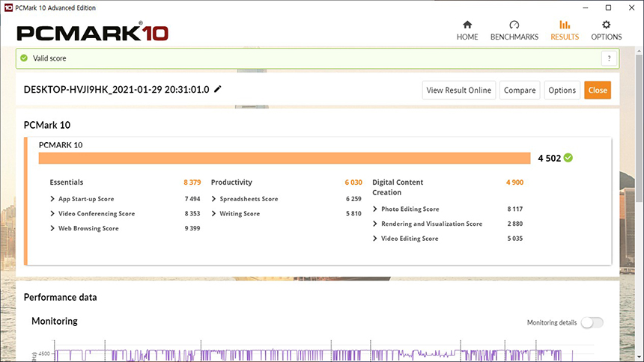
Task: Expand Writing Score
Action: (213, 214)
